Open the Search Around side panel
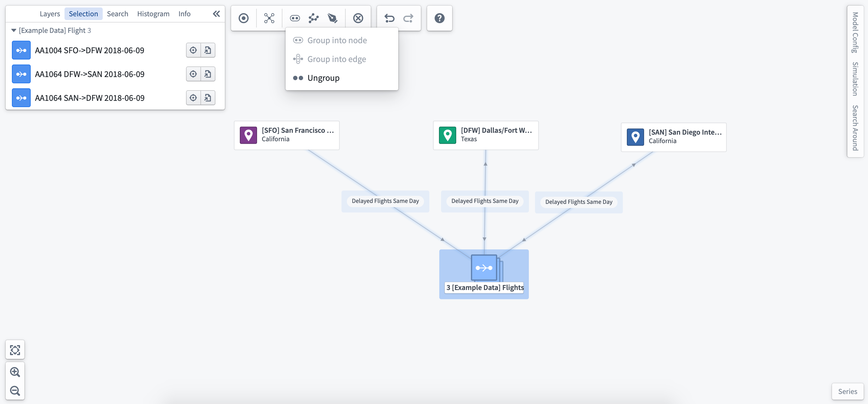This screenshot has width=868, height=404. (855, 128)
